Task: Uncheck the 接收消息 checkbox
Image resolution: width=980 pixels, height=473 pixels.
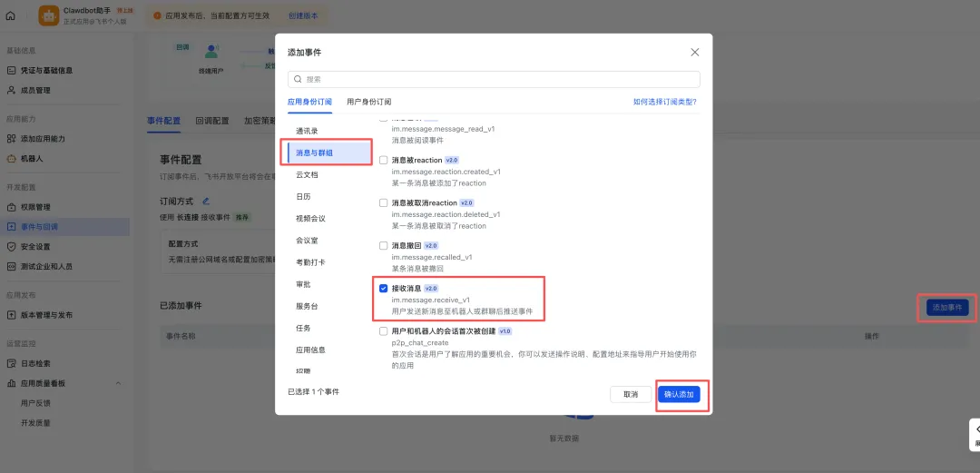Action: (383, 288)
